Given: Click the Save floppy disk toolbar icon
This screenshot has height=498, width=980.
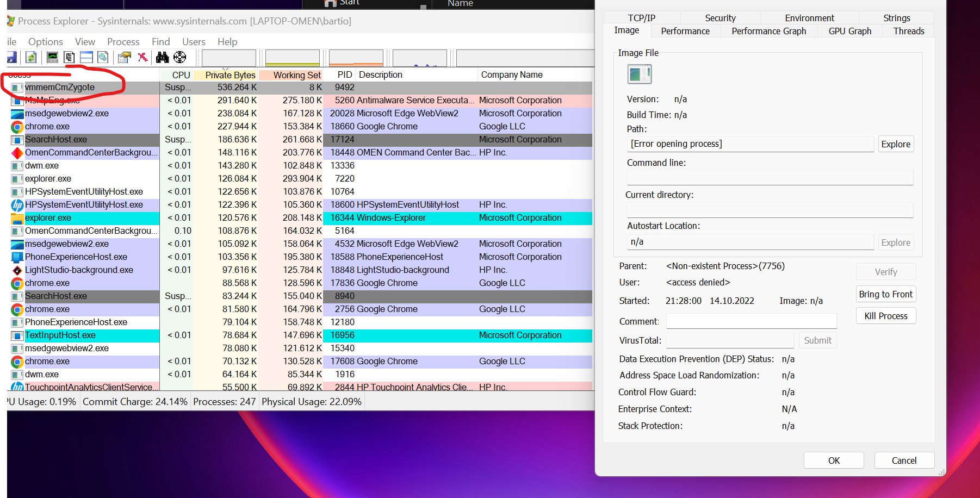Looking at the screenshot, I should [12, 57].
